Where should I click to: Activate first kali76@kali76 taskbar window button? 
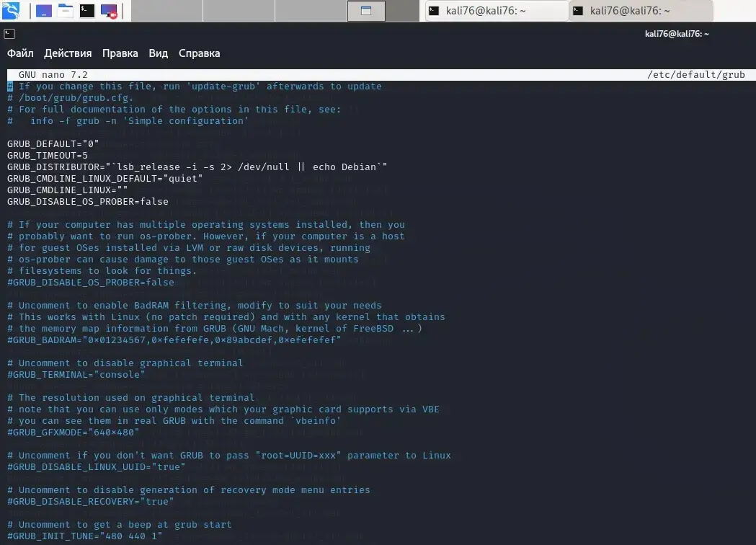point(497,11)
